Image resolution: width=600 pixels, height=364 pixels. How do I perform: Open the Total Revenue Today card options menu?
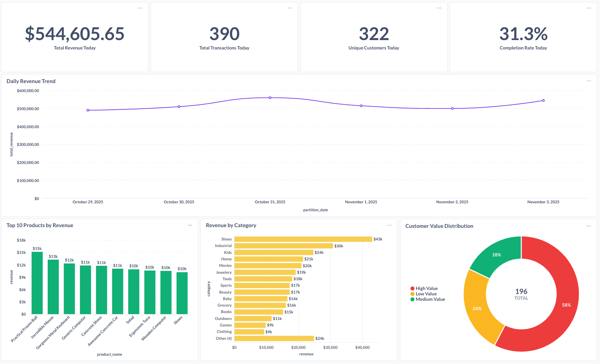pos(140,8)
